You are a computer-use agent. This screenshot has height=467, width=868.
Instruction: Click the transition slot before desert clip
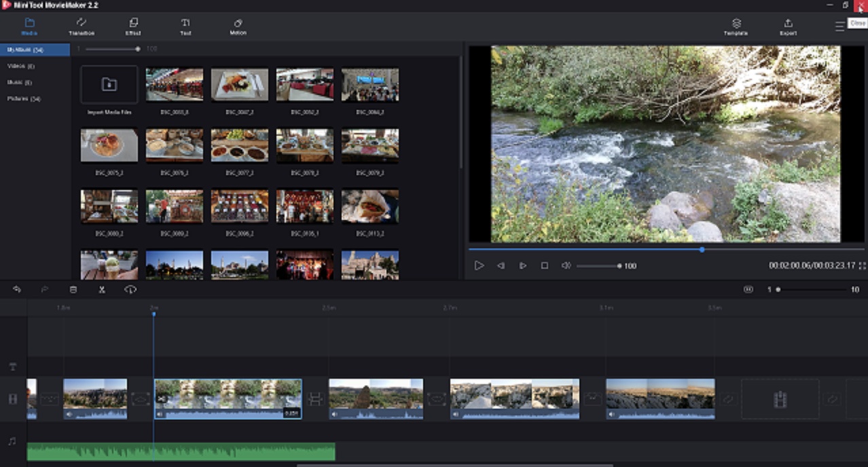pyautogui.click(x=592, y=399)
